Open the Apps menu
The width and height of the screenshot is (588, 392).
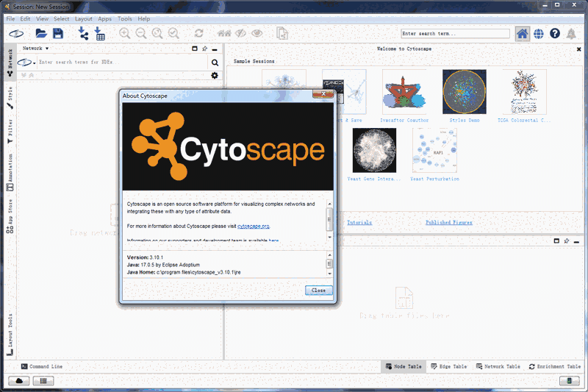(x=104, y=19)
